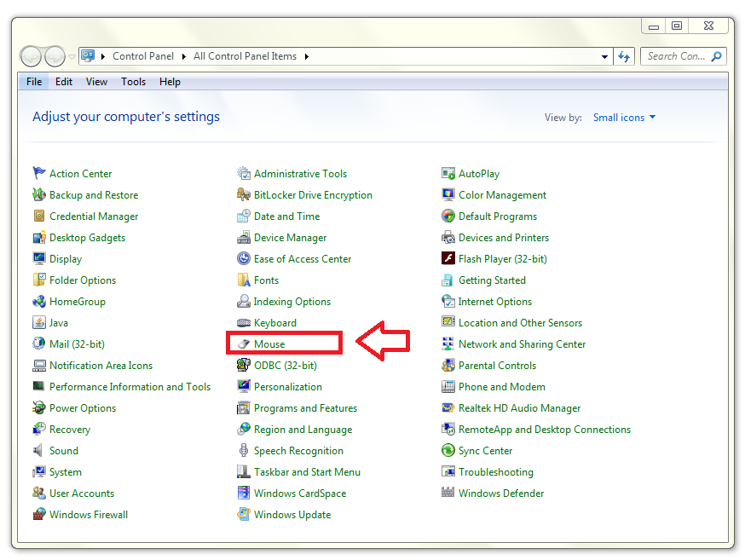Open the View menu

click(96, 82)
